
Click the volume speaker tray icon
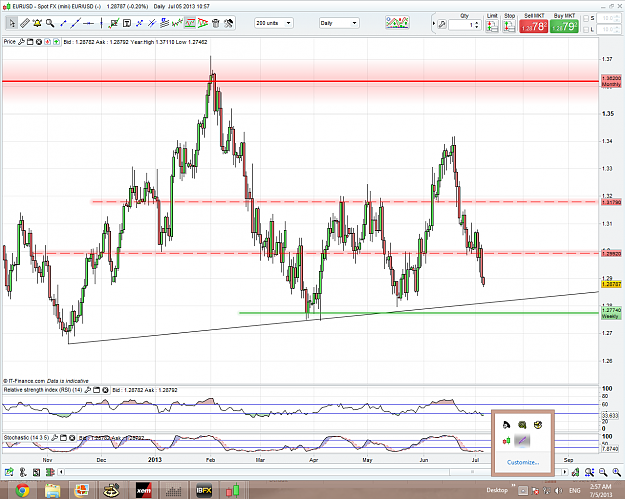click(x=558, y=491)
